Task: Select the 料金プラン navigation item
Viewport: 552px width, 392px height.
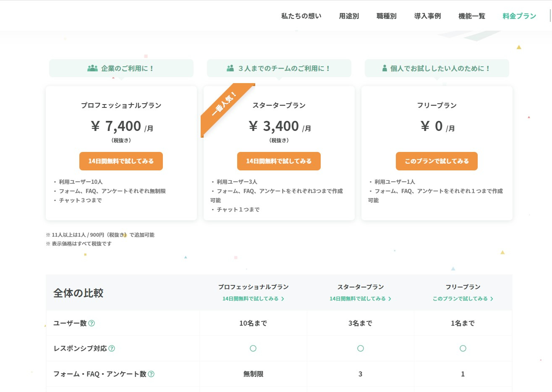Action: click(x=519, y=16)
